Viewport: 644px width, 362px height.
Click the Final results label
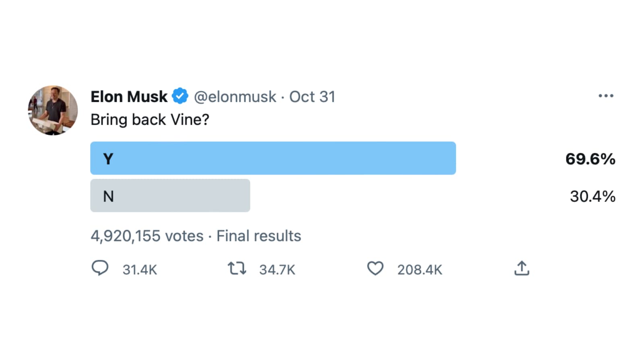259,236
